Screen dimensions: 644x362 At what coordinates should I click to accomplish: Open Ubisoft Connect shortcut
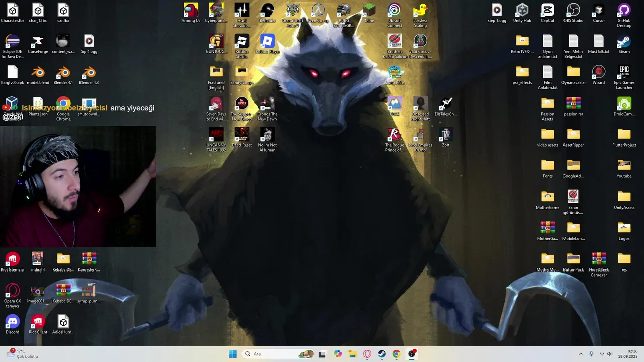coord(394,15)
